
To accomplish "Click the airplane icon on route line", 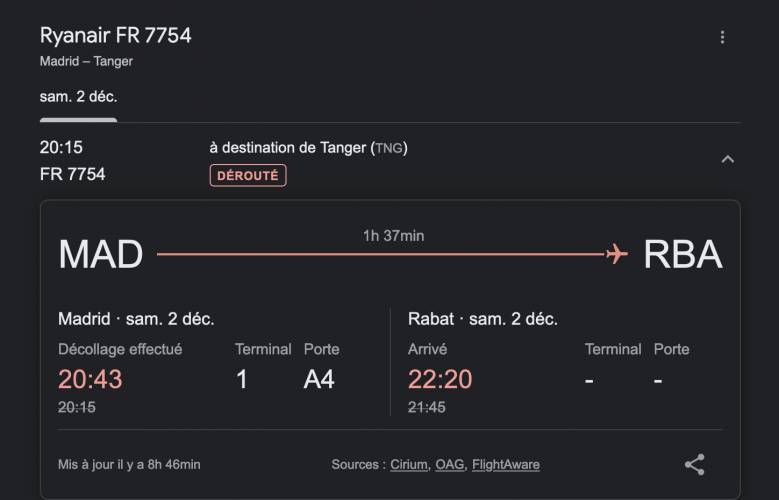I will click(617, 254).
